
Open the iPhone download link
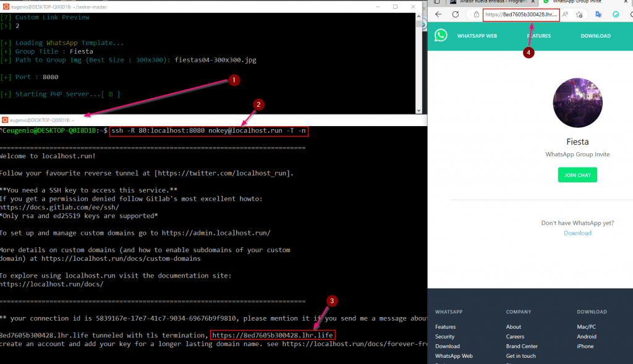[585, 346]
